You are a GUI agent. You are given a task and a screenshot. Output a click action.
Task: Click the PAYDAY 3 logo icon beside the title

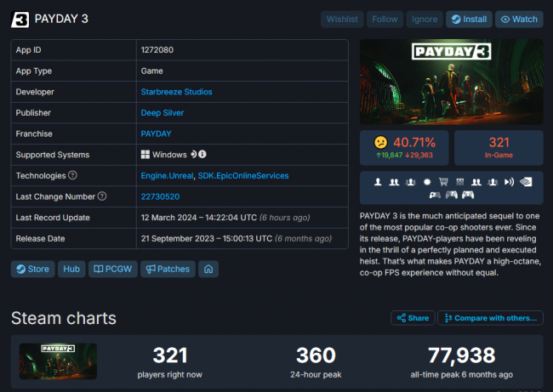(x=20, y=20)
